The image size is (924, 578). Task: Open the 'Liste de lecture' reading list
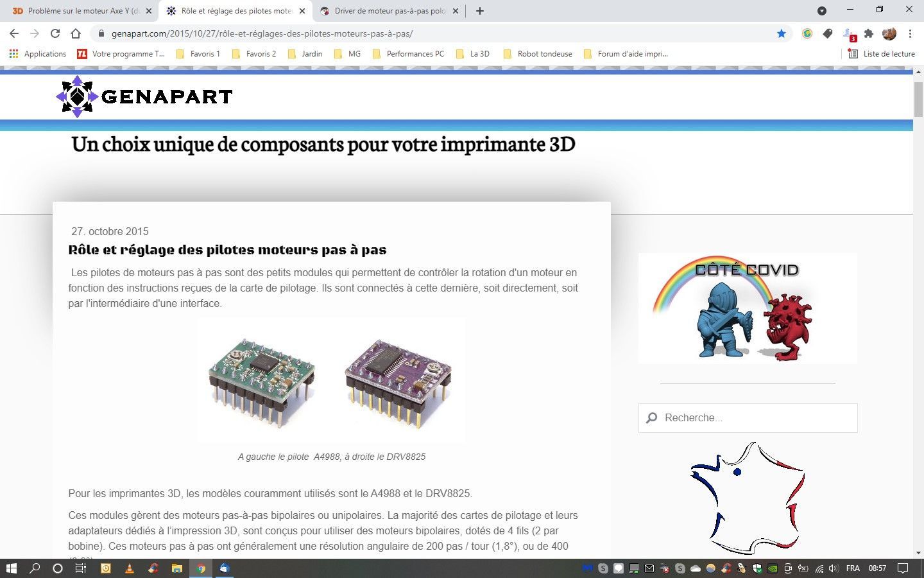pyautogui.click(x=882, y=54)
